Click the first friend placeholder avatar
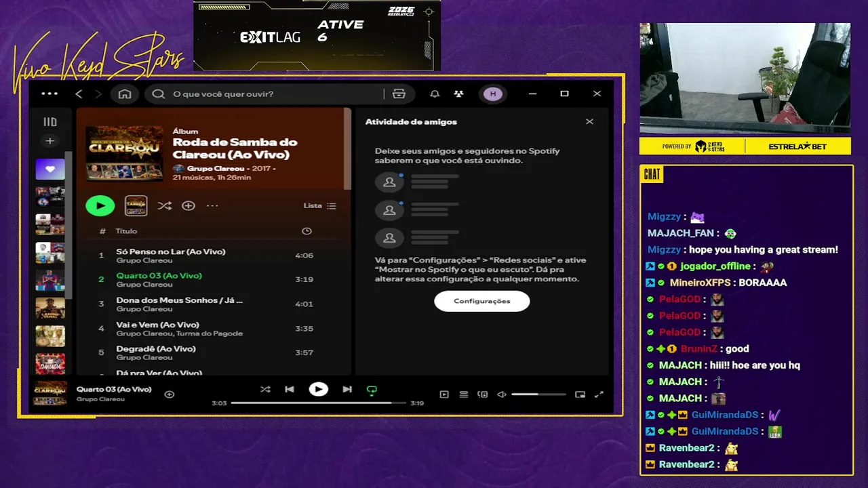The height and width of the screenshot is (488, 868). point(389,182)
